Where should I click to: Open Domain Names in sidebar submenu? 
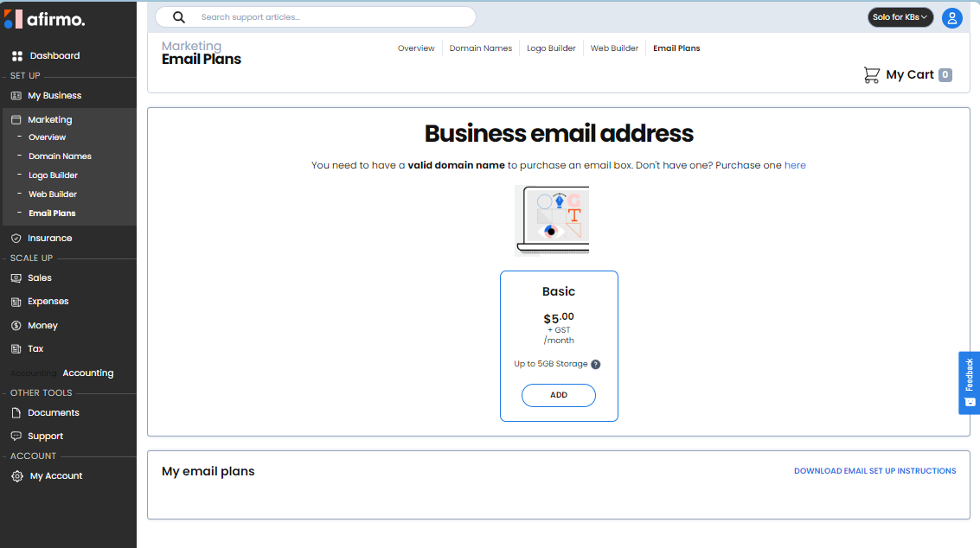[60, 156]
